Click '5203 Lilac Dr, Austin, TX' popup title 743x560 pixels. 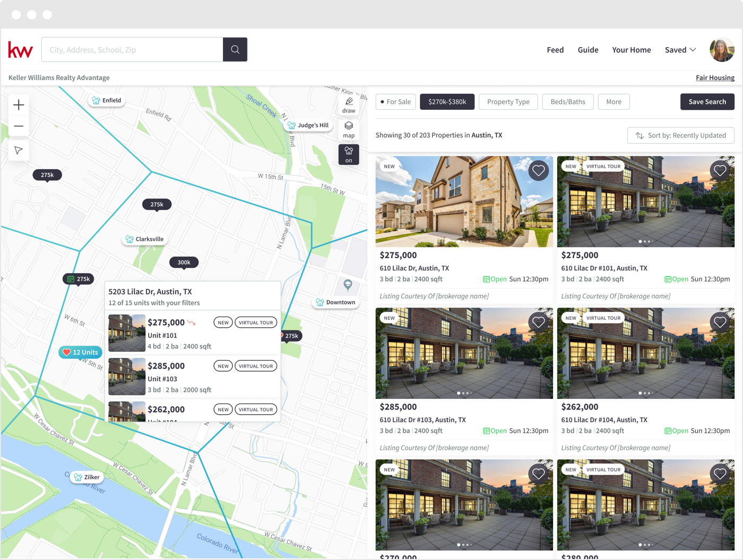tap(150, 292)
